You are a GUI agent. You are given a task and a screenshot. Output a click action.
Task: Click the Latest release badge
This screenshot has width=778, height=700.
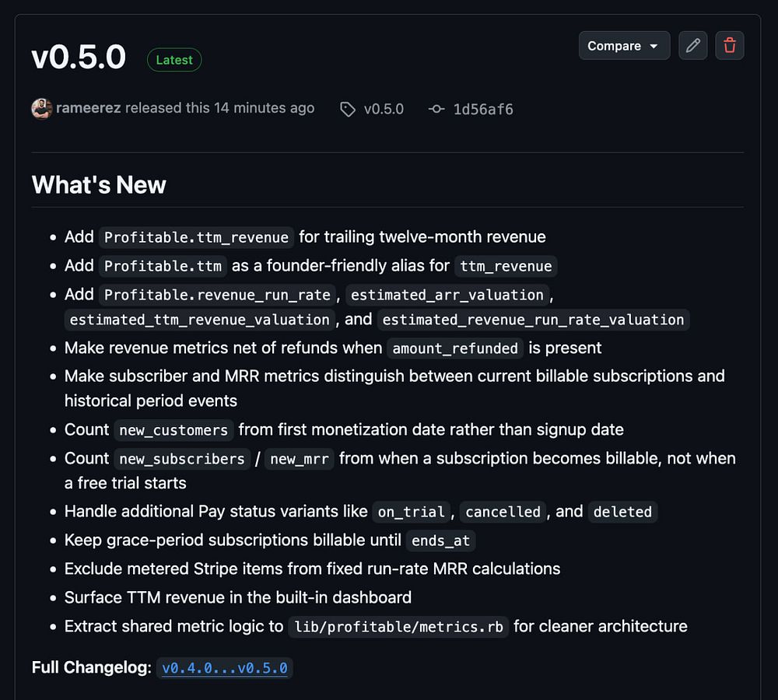tap(174, 60)
